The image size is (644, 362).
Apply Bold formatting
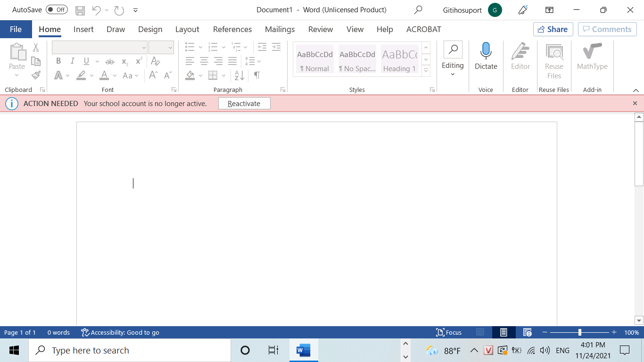(x=58, y=61)
